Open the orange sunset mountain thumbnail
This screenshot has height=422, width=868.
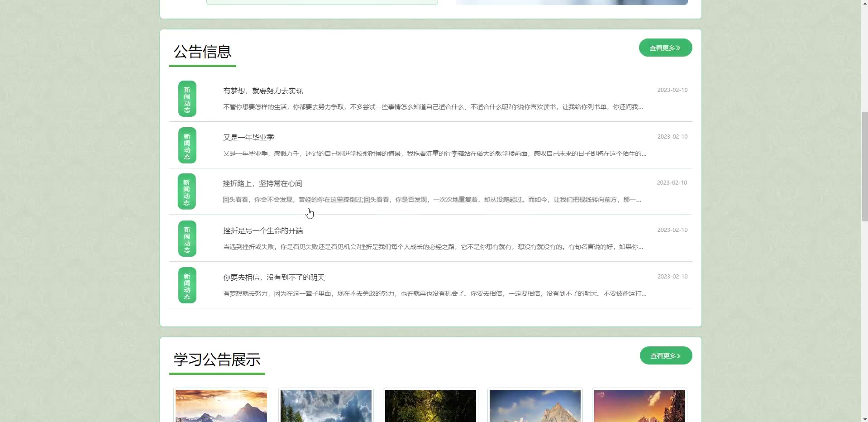coord(639,406)
